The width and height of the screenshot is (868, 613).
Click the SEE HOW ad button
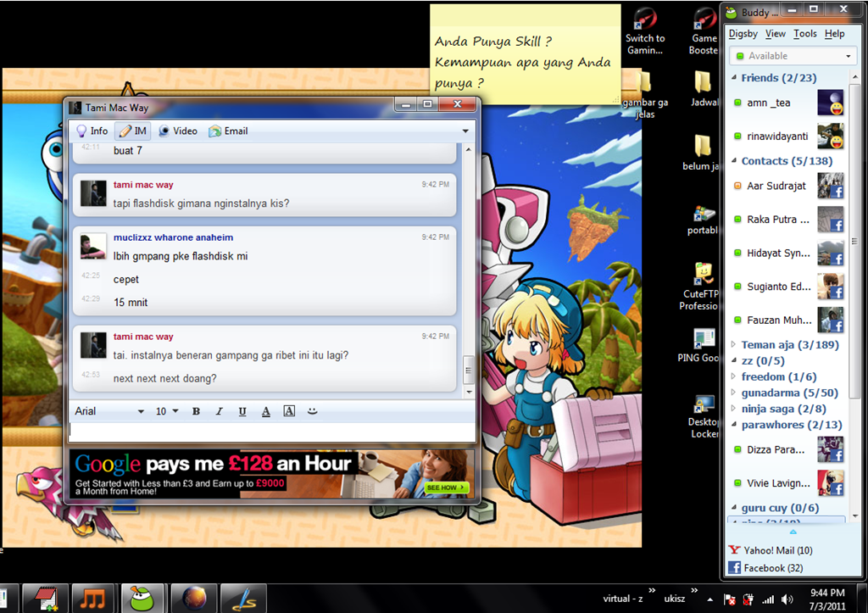coord(446,488)
